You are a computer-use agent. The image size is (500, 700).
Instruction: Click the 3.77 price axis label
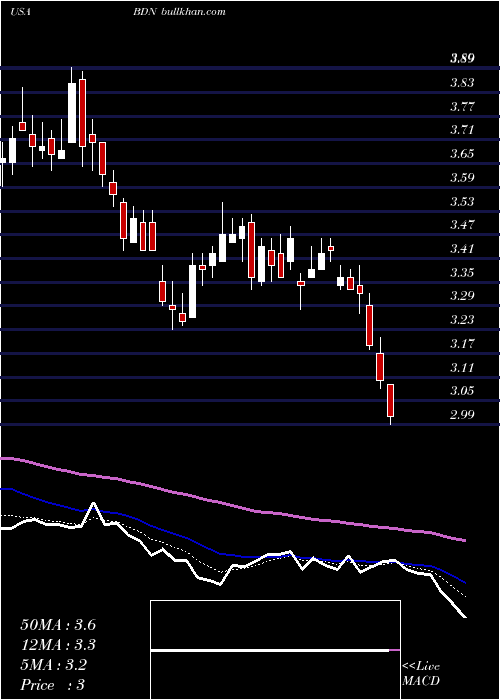(x=462, y=107)
